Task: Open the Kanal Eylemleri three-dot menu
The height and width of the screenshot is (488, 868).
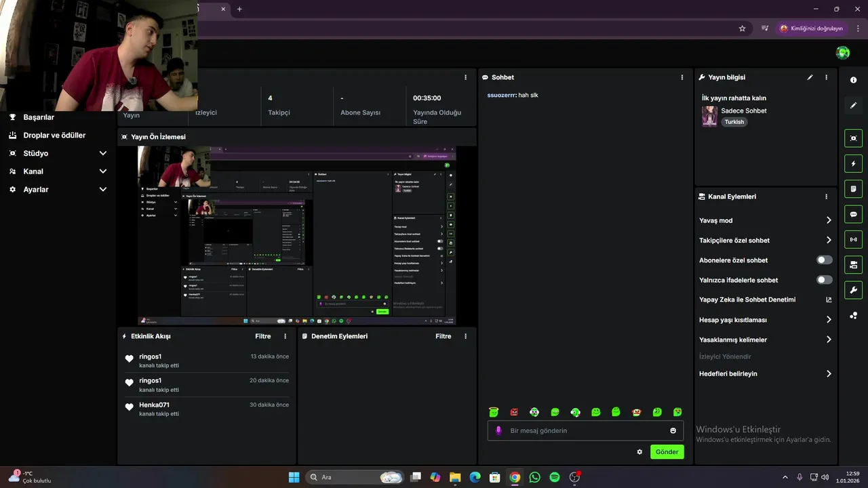Action: point(826,197)
